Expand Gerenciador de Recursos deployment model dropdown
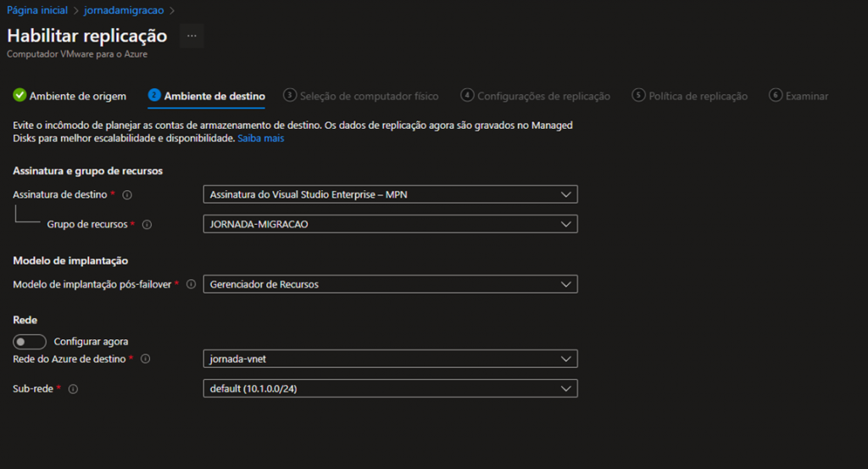868x469 pixels. pos(390,285)
